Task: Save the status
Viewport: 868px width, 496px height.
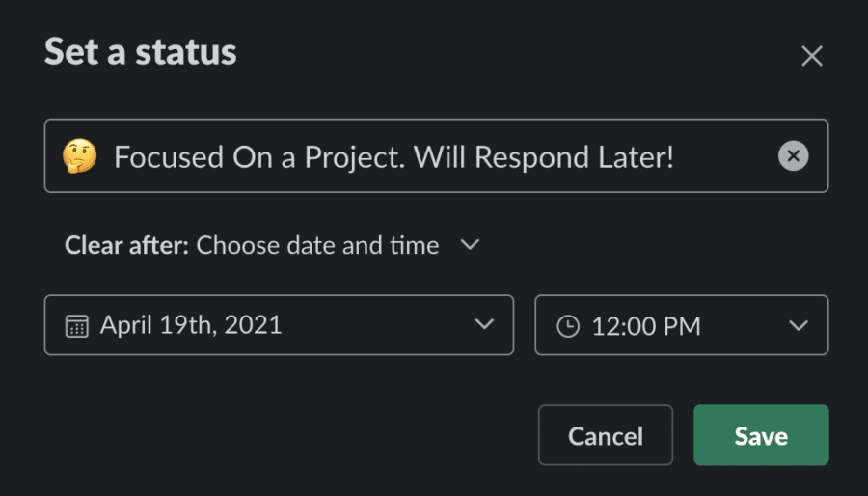Action: tap(761, 435)
